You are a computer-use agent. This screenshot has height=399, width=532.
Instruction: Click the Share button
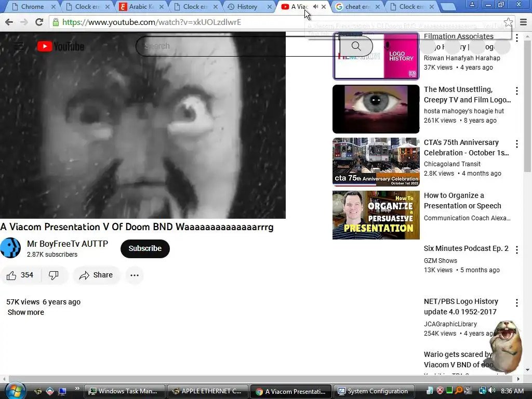tap(96, 275)
